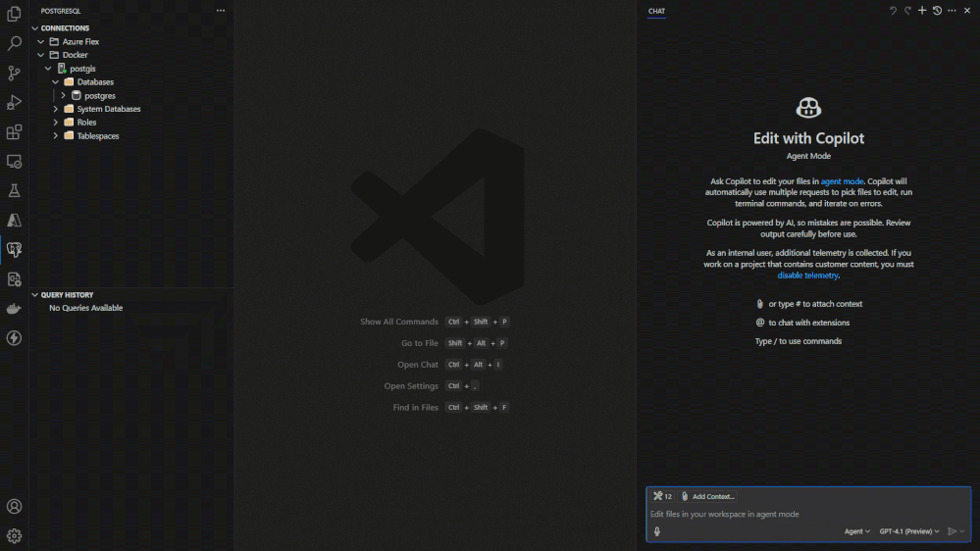Expand the Tablespaces folder
The image size is (980, 551).
pos(56,135)
